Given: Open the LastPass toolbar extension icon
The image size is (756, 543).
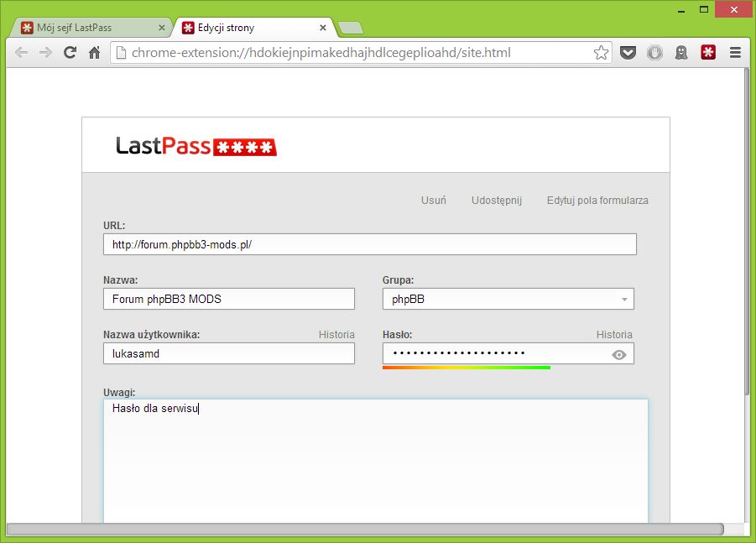Looking at the screenshot, I should [x=708, y=52].
